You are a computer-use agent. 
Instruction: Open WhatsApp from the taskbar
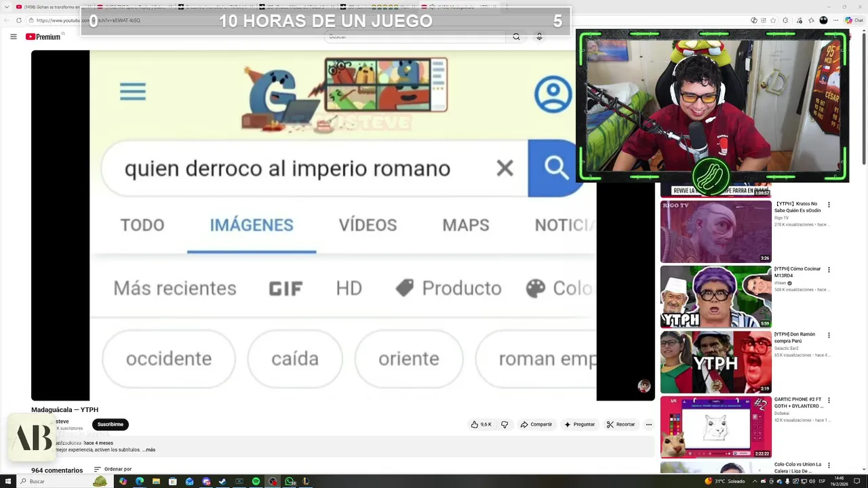click(290, 481)
